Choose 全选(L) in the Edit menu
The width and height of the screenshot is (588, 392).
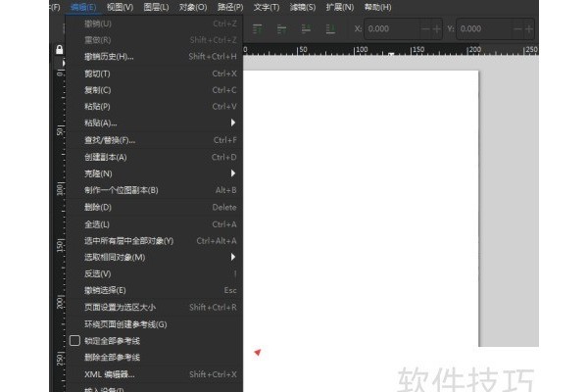(155, 224)
